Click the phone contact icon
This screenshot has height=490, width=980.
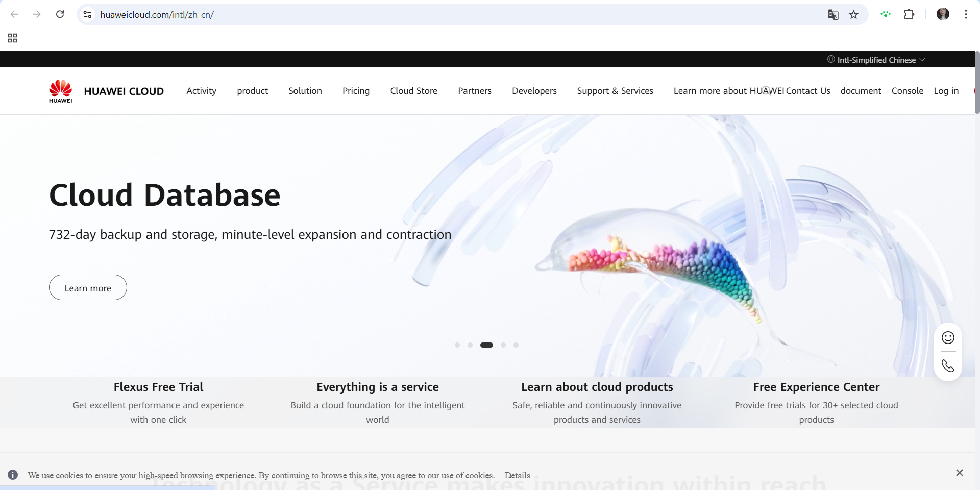[948, 366]
